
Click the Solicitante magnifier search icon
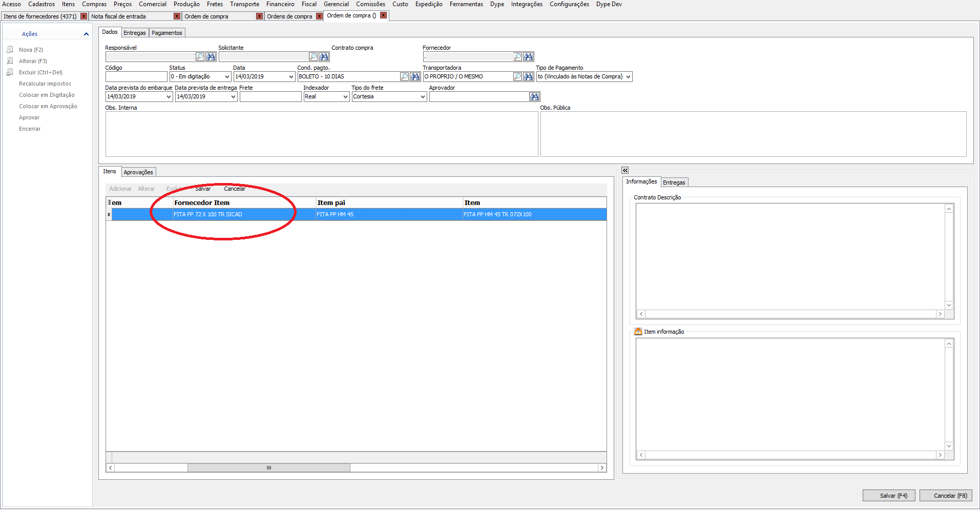pos(313,56)
